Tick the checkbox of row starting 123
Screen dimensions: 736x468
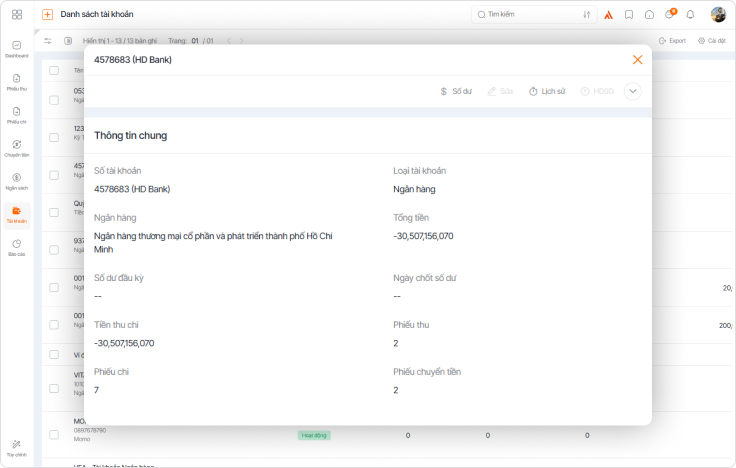pos(54,138)
